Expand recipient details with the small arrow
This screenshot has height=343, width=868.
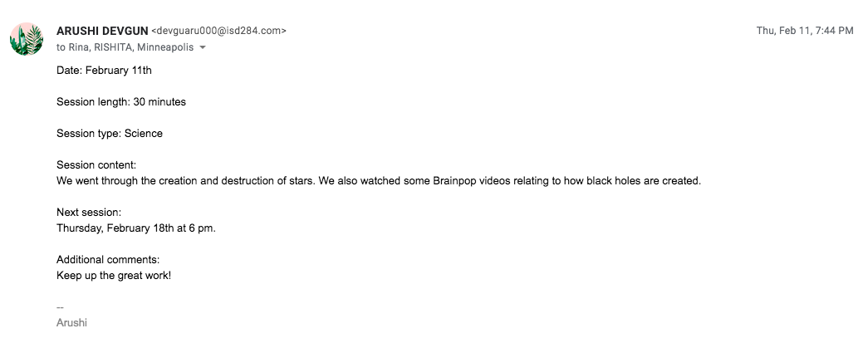click(203, 48)
